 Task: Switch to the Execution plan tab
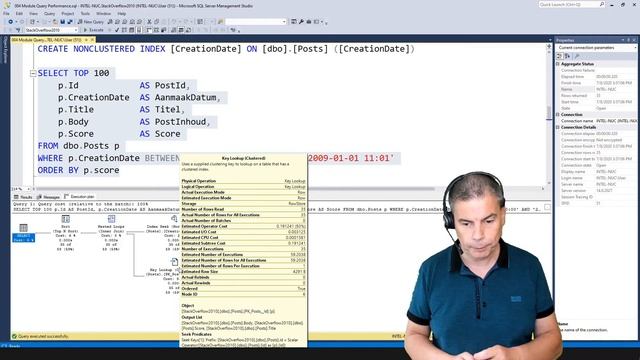79,197
